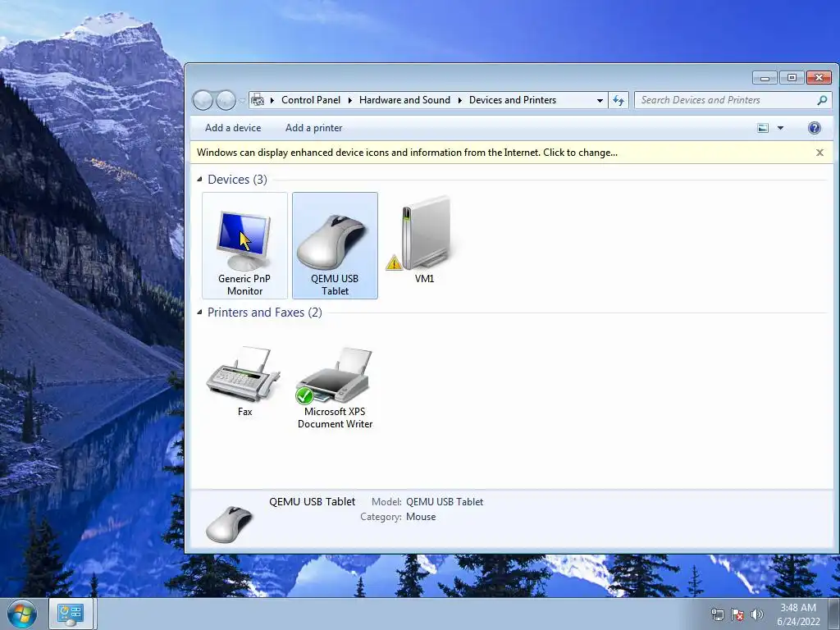Expand the arrow after Control Panel breadcrumb
Viewport: 840px width, 630px height.
349,100
